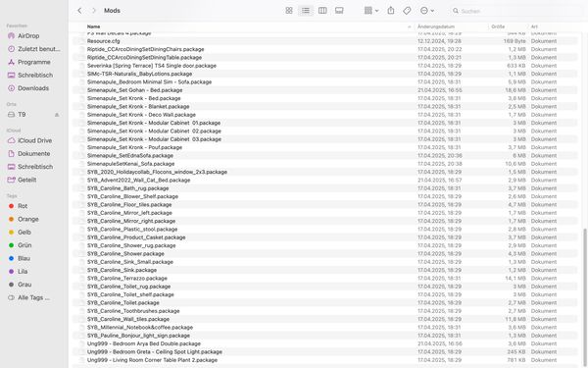The height and width of the screenshot is (368, 588).
Task: Select SYB_Advent2022_Wall_Cat_Bed.package
Action: tap(325, 181)
